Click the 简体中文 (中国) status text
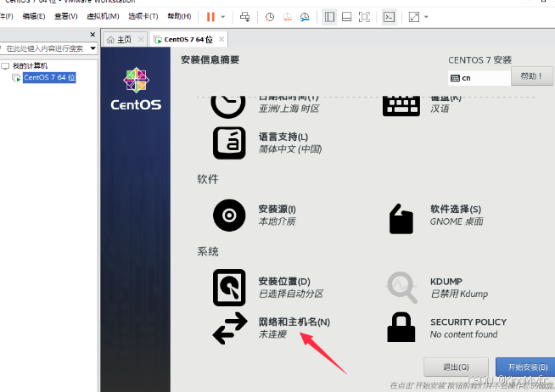Viewport: 555px width, 392px height. click(x=290, y=149)
